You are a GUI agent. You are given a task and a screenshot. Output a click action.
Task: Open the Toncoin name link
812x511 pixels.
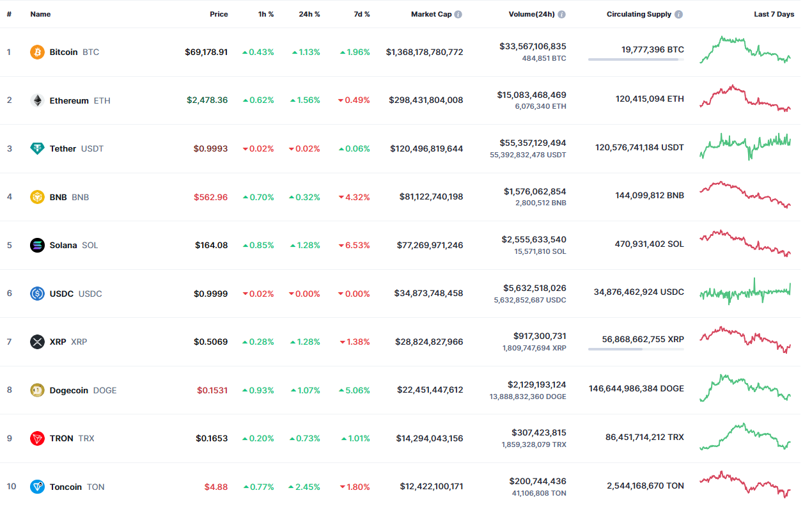66,487
